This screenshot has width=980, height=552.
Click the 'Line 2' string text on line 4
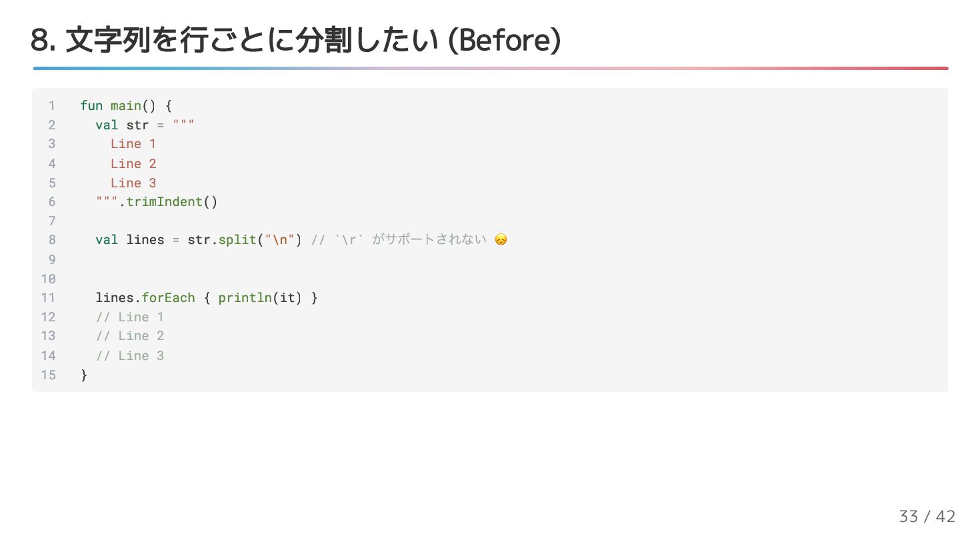(x=133, y=163)
